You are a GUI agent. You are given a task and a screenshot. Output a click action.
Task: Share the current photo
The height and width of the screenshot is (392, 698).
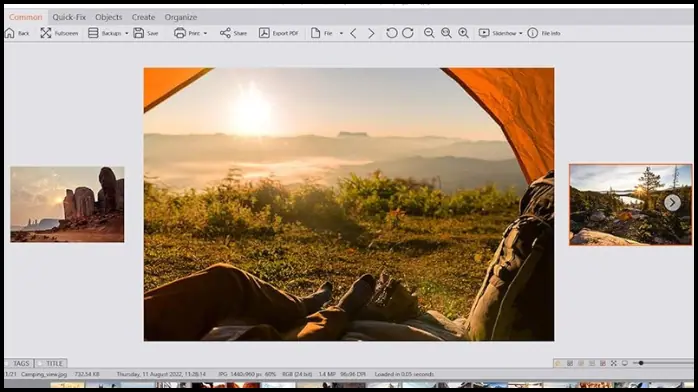pyautogui.click(x=233, y=33)
